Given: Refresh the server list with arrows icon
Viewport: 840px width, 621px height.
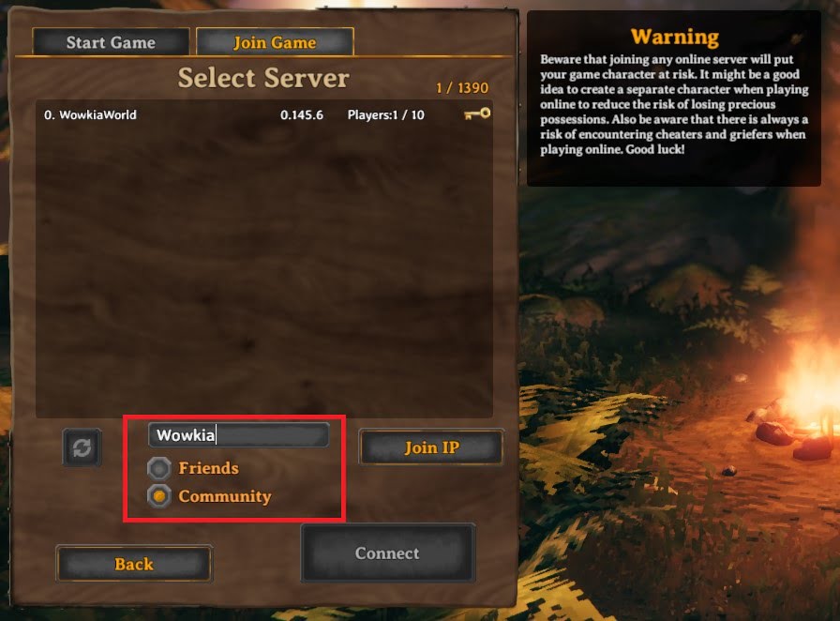Looking at the screenshot, I should [x=82, y=447].
